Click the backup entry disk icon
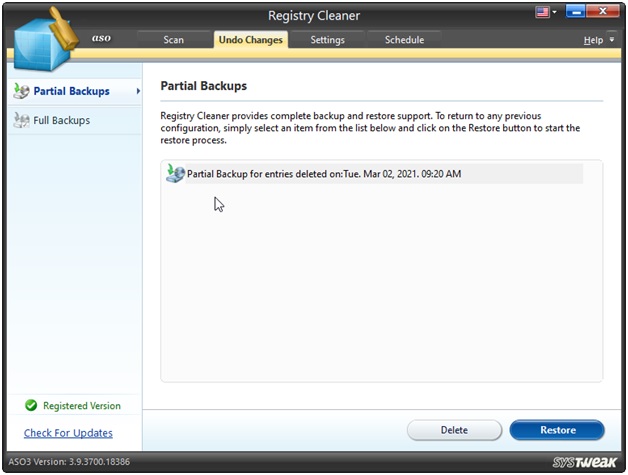This screenshot has width=628, height=475. [175, 173]
